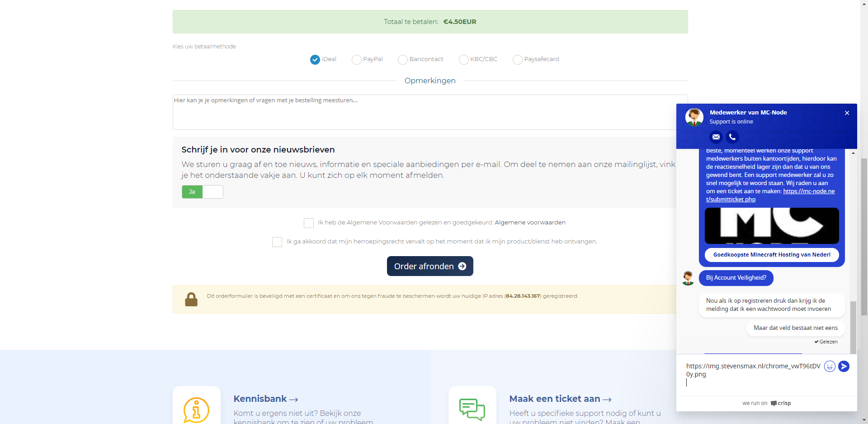Click the Kennisbank info icon

click(196, 410)
